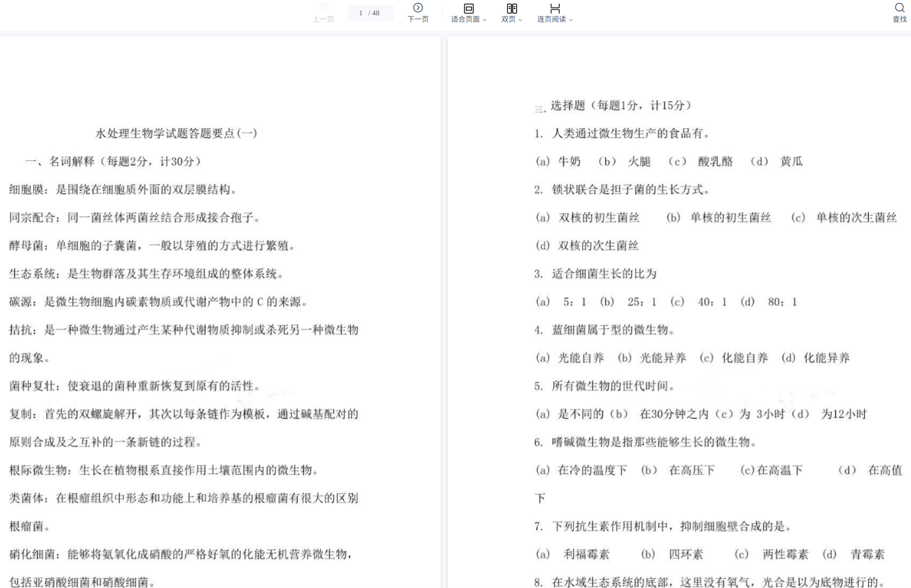Click the title 水处理生物学试题答题要点(一)
This screenshot has width=911, height=588.
click(x=176, y=133)
